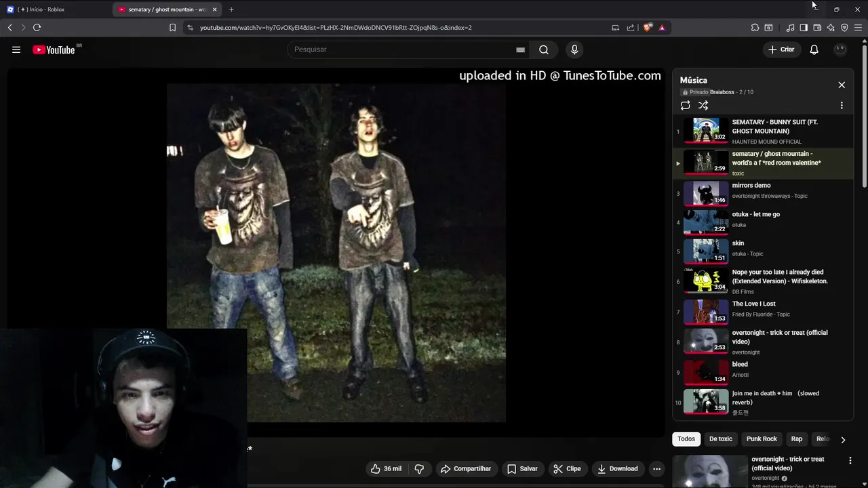The height and width of the screenshot is (488, 868).
Task: Open the tab search icon in the toolbar
Action: click(x=768, y=28)
